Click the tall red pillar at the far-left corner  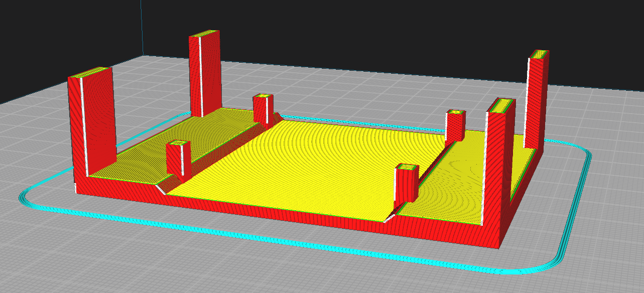pyautogui.click(x=205, y=73)
